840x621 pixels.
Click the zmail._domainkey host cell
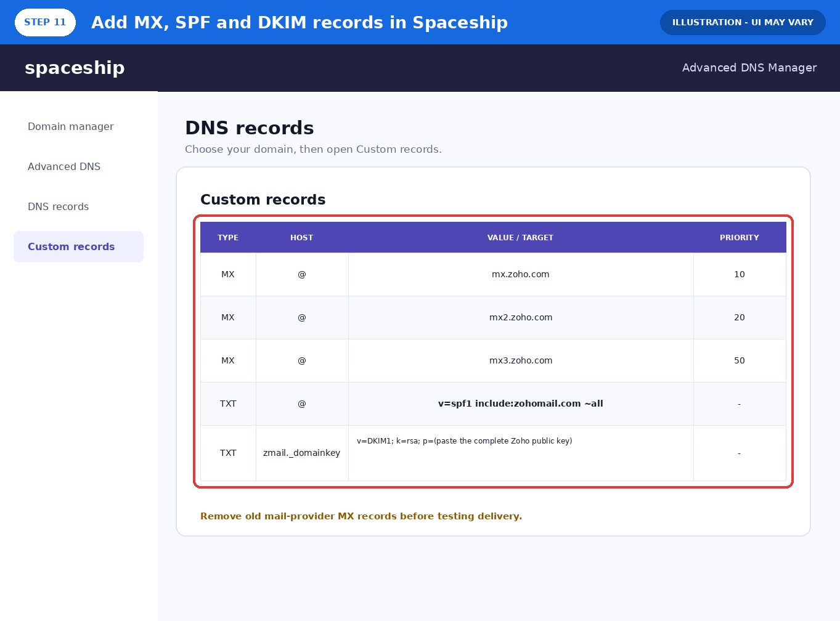pos(302,453)
